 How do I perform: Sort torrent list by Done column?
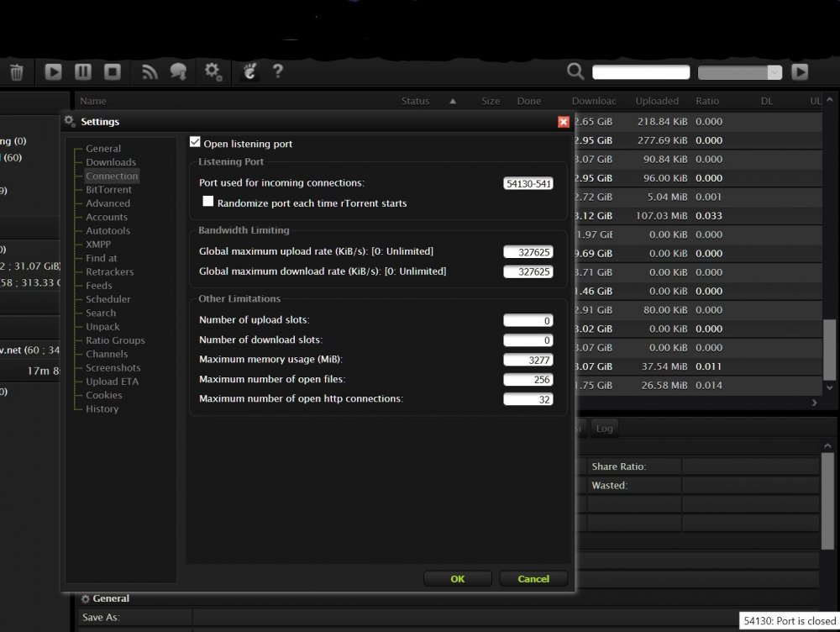click(x=528, y=101)
